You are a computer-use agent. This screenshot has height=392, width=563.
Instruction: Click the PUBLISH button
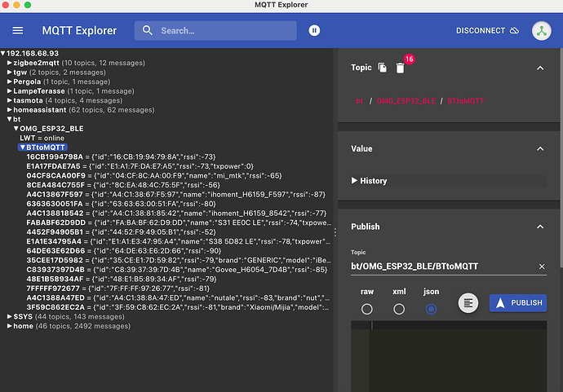pos(518,303)
